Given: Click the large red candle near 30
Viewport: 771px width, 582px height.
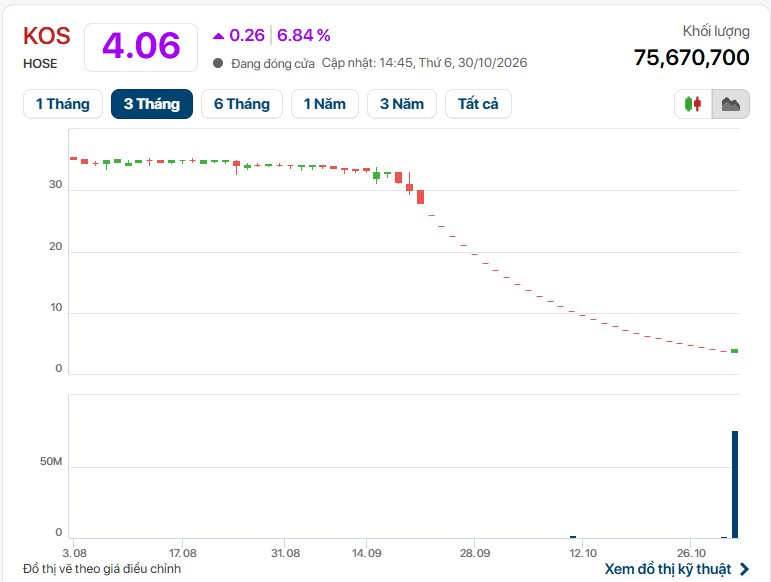Looking at the screenshot, I should [x=420, y=197].
